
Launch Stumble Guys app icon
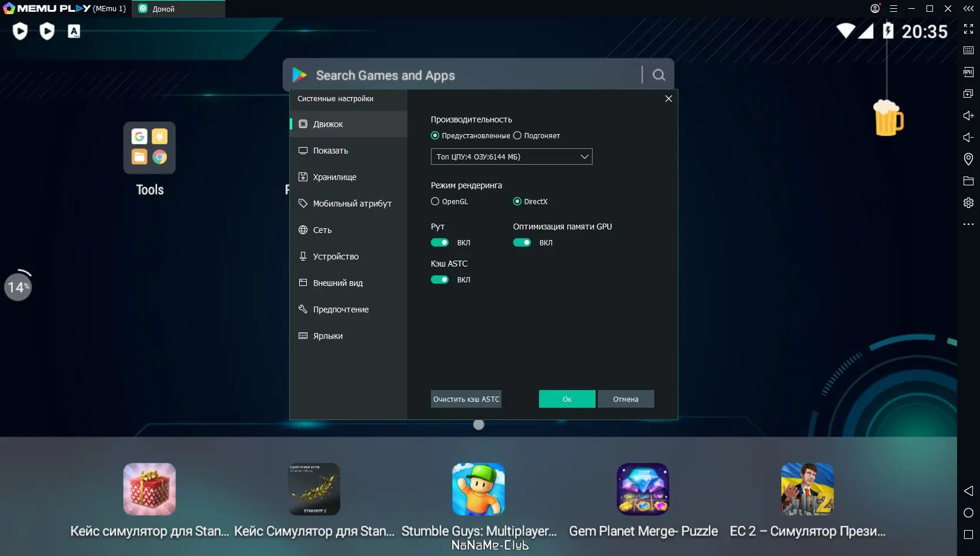point(478,489)
